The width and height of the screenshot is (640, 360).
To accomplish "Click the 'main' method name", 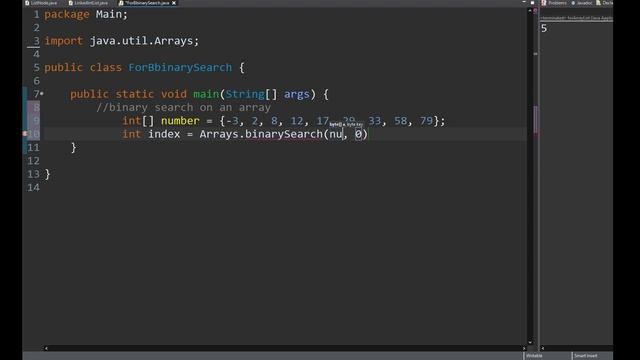I will [x=206, y=94].
